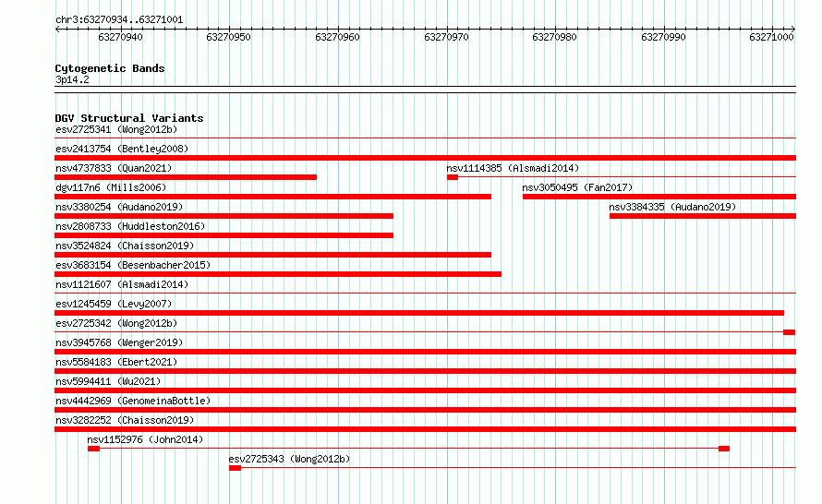Click the nsv3524824 (Chaisson2019) label

pos(125,246)
